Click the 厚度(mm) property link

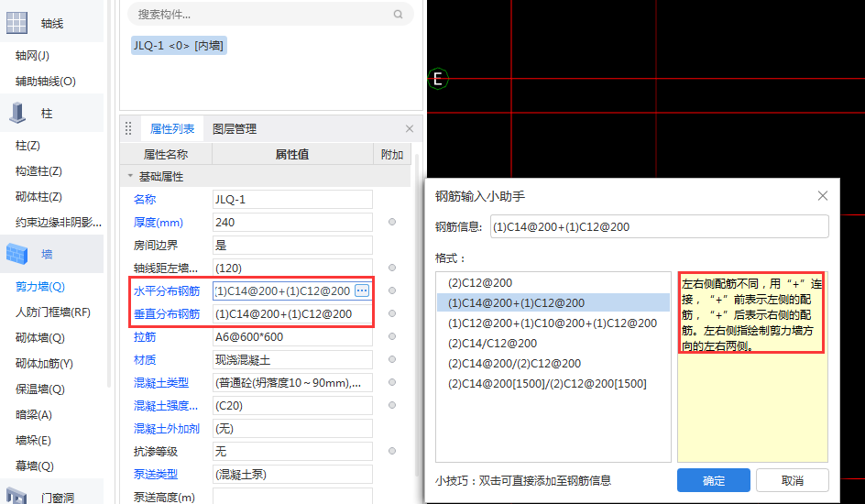pos(159,223)
